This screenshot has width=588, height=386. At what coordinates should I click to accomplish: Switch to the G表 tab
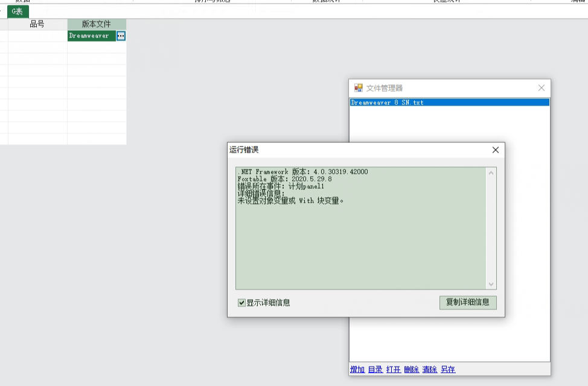pyautogui.click(x=18, y=11)
